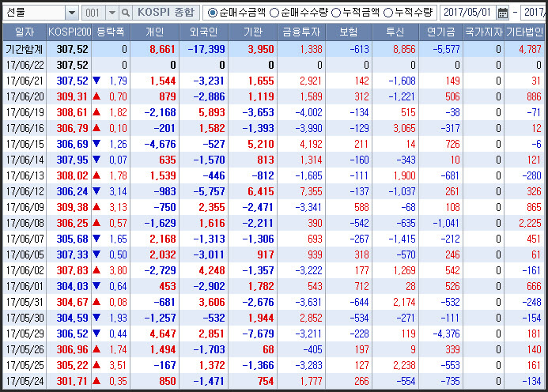Image resolution: width=548 pixels, height=392 pixels.
Task: Click the down arrow on 17/06/21 row
Action: point(96,81)
